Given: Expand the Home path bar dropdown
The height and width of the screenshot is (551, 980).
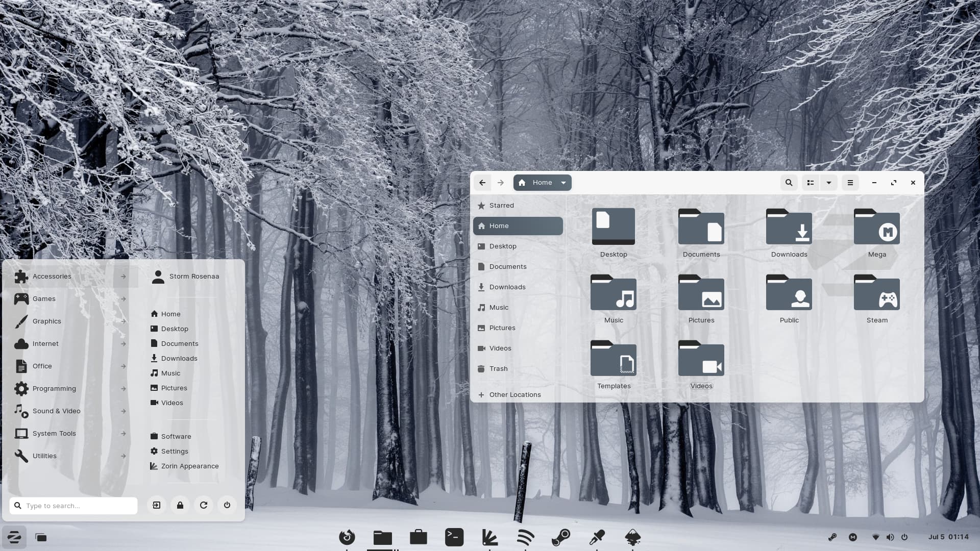Looking at the screenshot, I should [x=563, y=183].
